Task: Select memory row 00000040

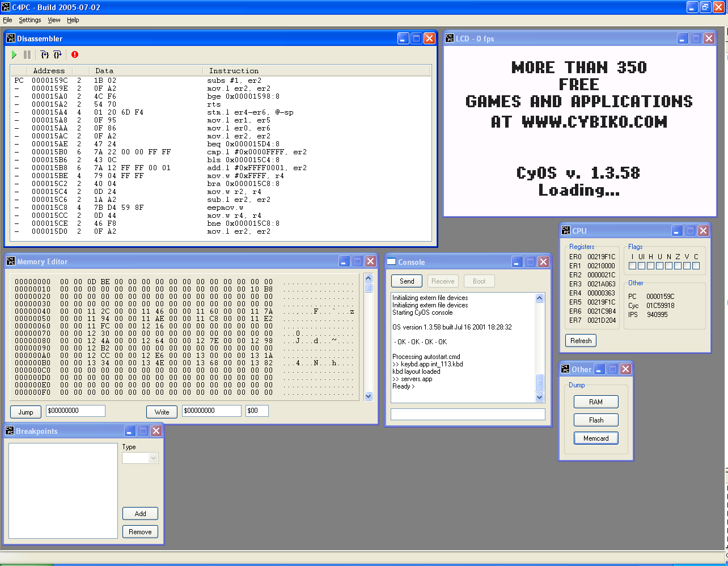Action: tap(184, 311)
